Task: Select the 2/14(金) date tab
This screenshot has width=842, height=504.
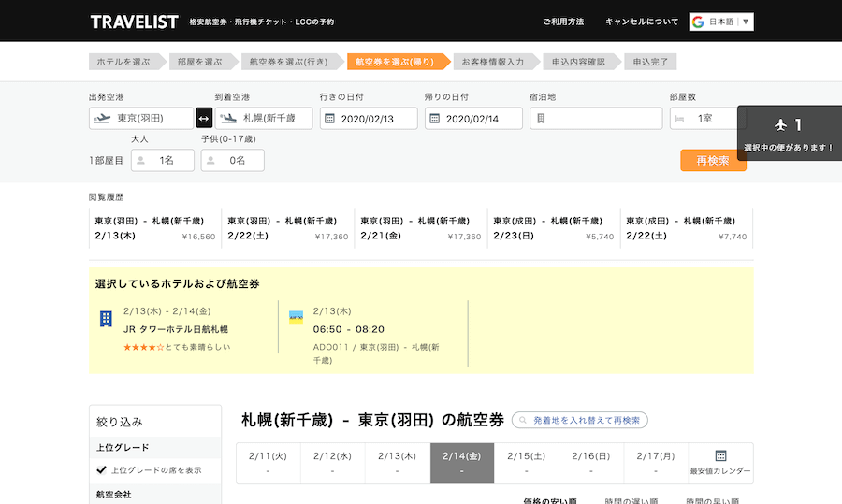Action: 462,463
